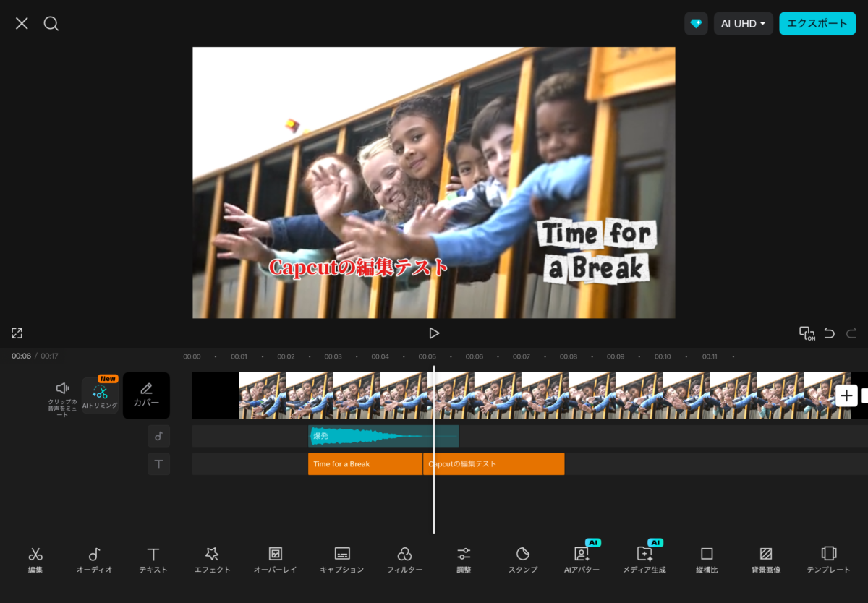
Task: Open the スタンプ sticker tool
Action: (x=523, y=560)
